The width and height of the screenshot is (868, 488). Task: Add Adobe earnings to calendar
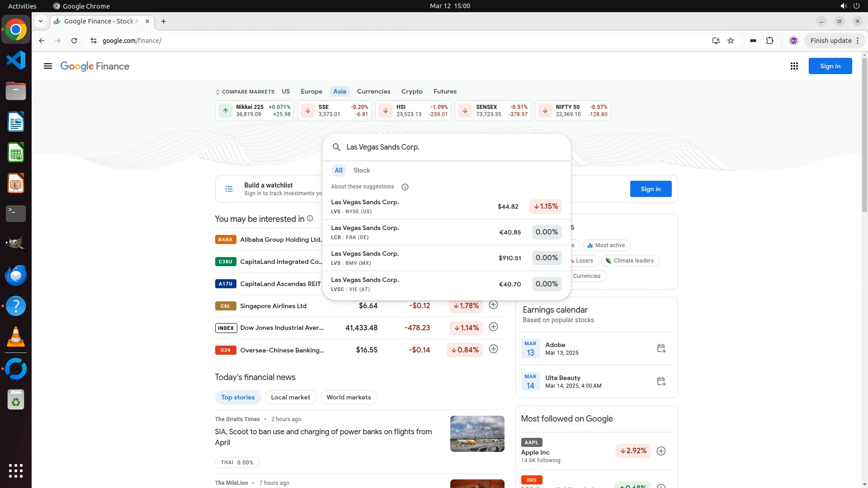coord(661,348)
